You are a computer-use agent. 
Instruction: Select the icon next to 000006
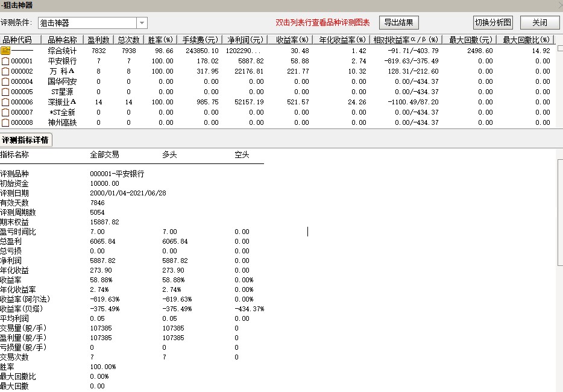[x=6, y=102]
